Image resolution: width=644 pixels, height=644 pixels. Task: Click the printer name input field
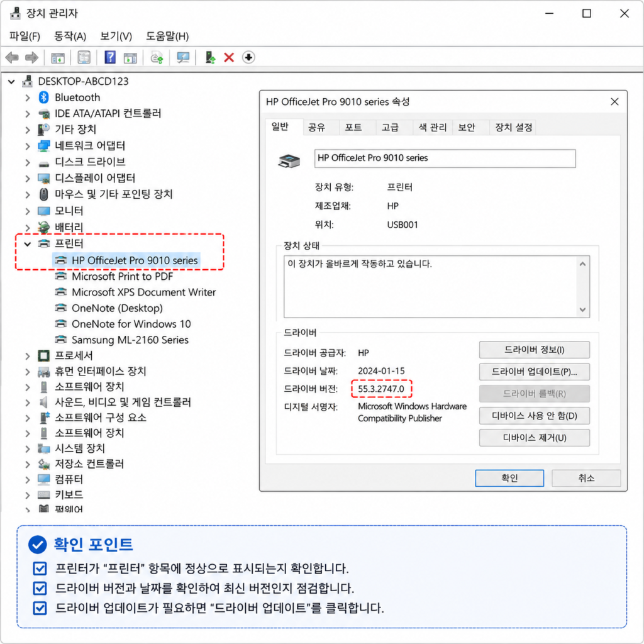click(445, 158)
